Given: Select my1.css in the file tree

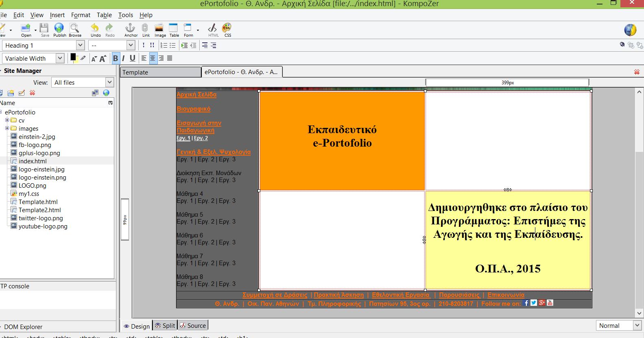Looking at the screenshot, I should pos(29,193).
